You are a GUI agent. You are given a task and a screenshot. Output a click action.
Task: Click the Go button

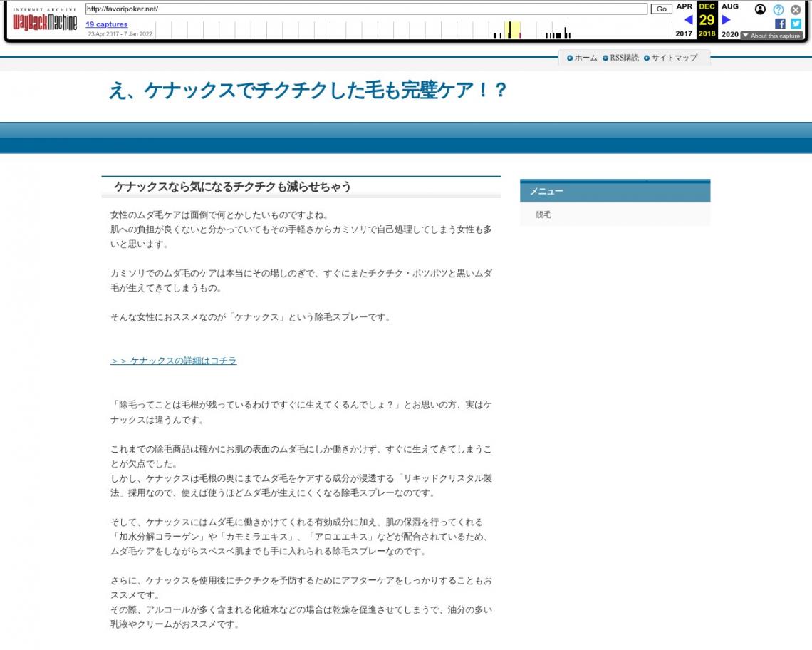tap(661, 9)
